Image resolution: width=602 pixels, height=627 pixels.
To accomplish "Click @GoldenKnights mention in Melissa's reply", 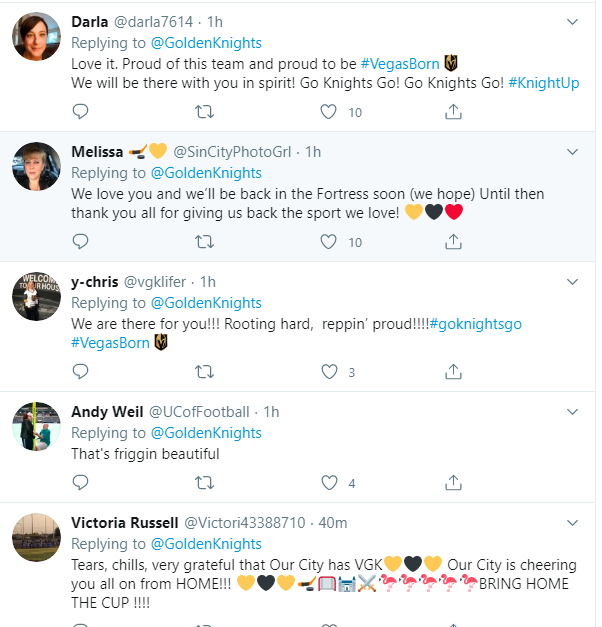I will click(205, 173).
